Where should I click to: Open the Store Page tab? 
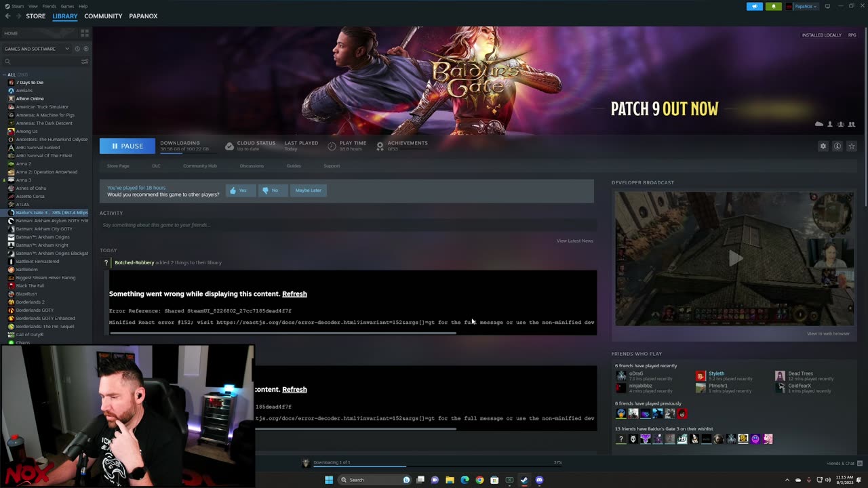118,166
